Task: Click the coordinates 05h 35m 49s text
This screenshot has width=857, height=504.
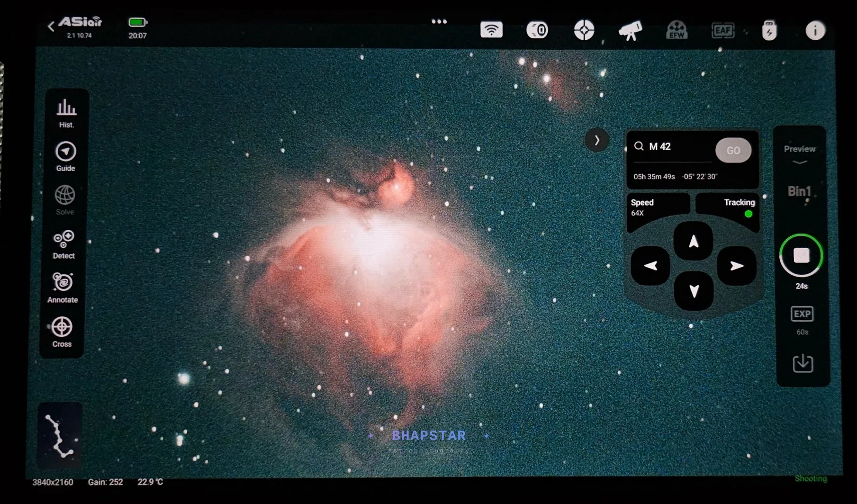Action: (654, 177)
